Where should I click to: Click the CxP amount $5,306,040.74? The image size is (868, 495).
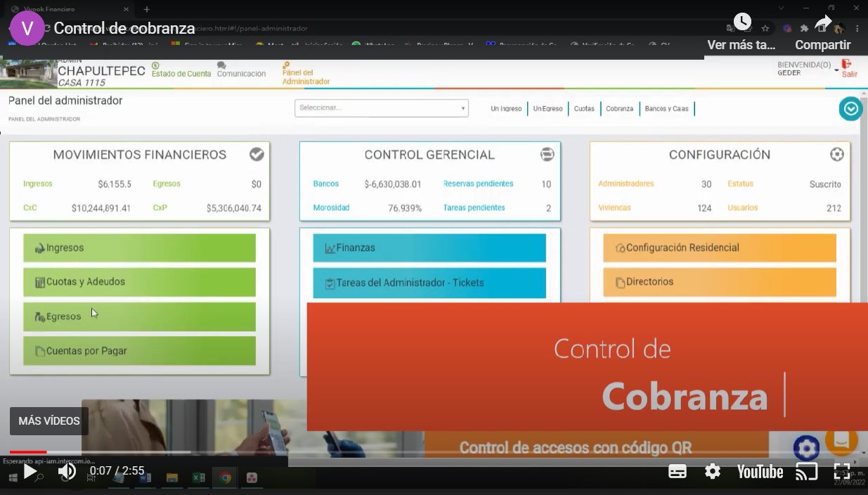point(234,209)
